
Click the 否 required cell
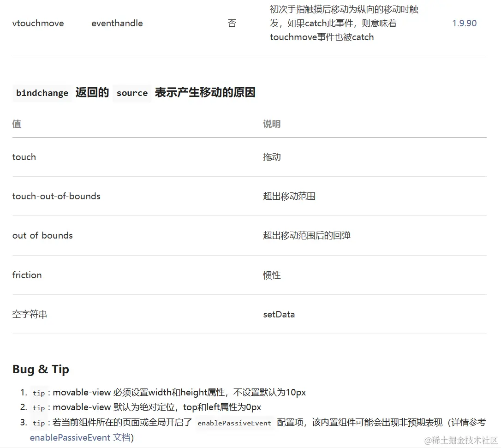(x=232, y=24)
